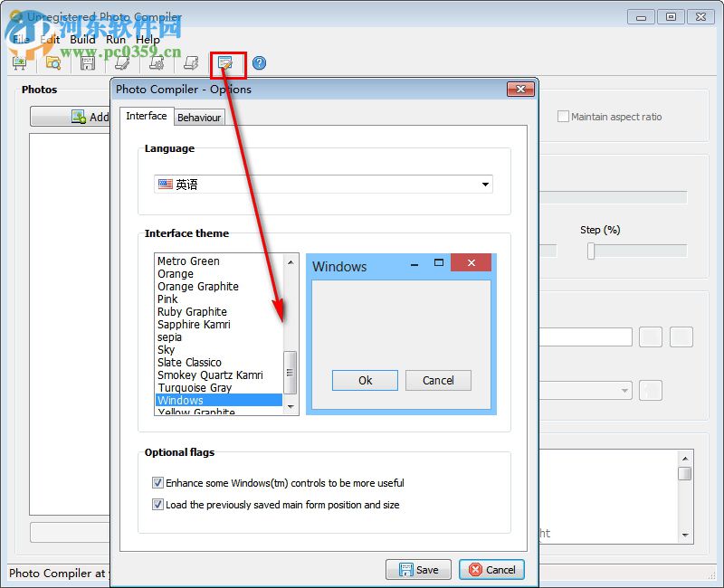This screenshot has width=724, height=588.
Task: Choose the Ruby Graphite theme
Action: (x=219, y=311)
